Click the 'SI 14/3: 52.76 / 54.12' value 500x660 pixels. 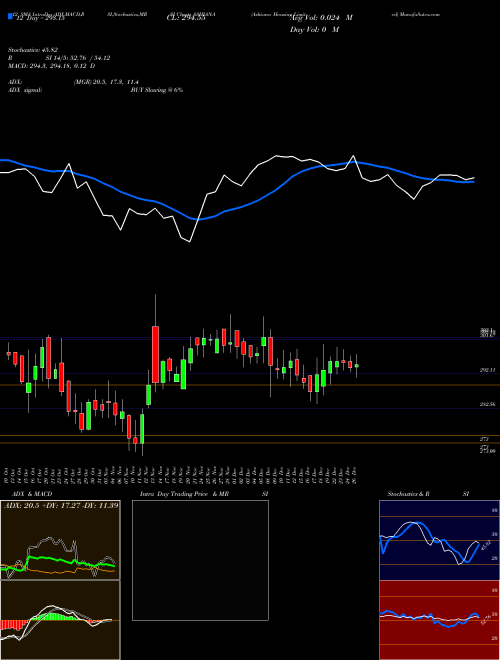click(x=78, y=58)
